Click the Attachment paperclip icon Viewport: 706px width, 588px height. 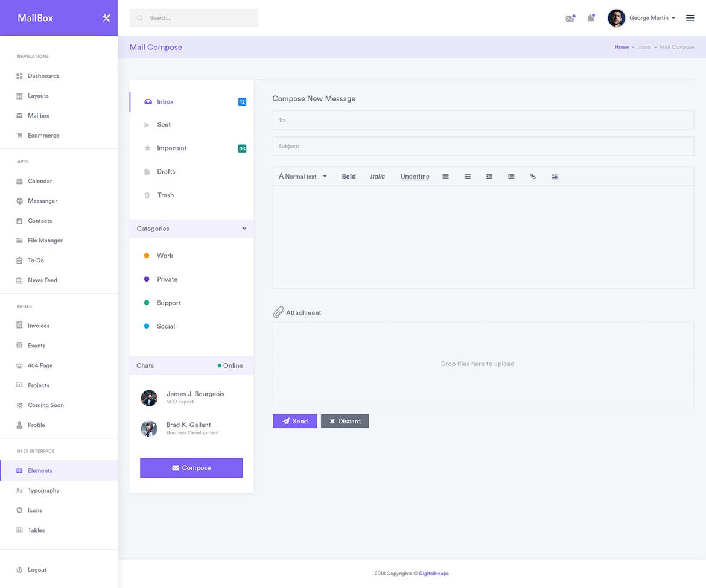(278, 312)
